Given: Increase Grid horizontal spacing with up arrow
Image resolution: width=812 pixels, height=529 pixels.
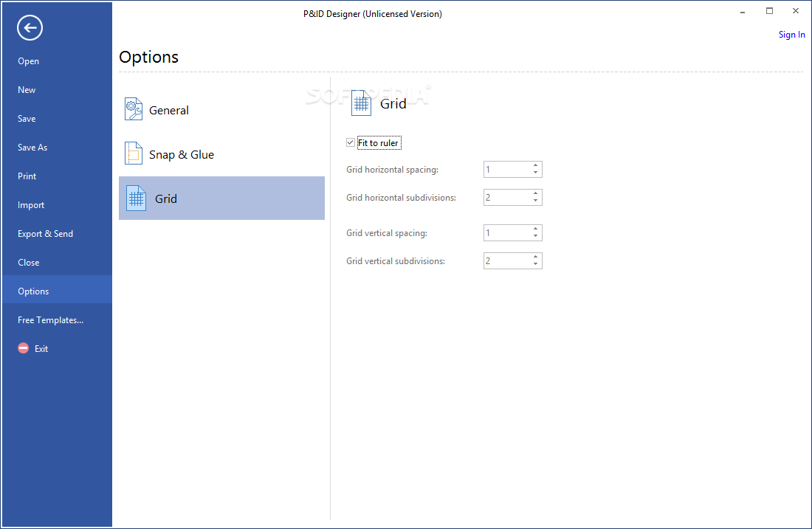Looking at the screenshot, I should tap(535, 166).
